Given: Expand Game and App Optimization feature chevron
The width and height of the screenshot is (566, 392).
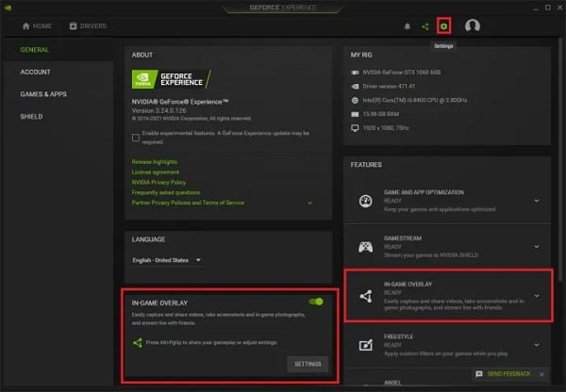Looking at the screenshot, I should (537, 201).
